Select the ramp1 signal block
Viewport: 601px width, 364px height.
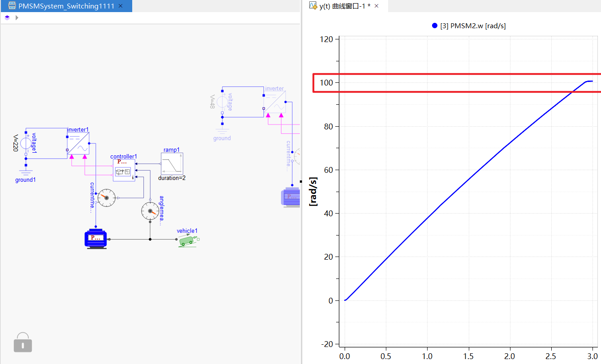[172, 164]
